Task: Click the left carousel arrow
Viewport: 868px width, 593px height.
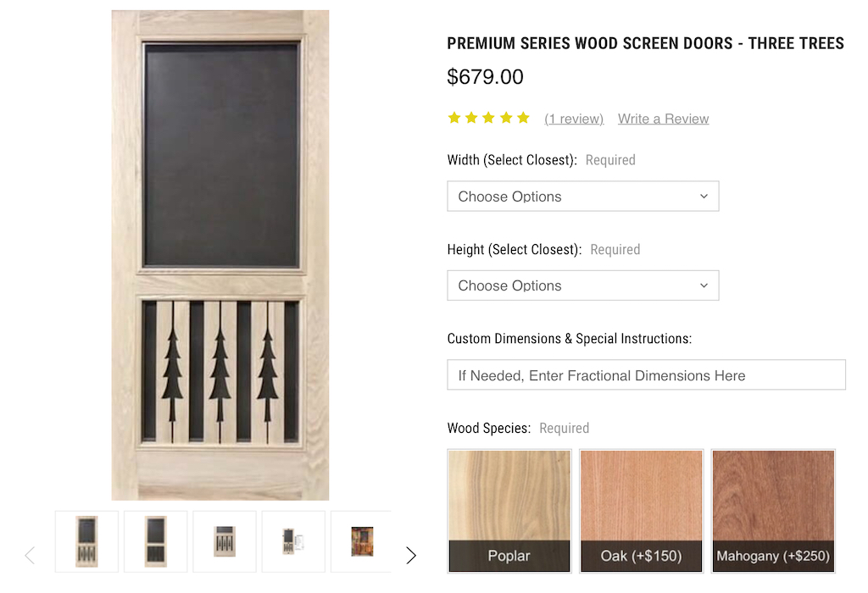Action: pos(30,555)
